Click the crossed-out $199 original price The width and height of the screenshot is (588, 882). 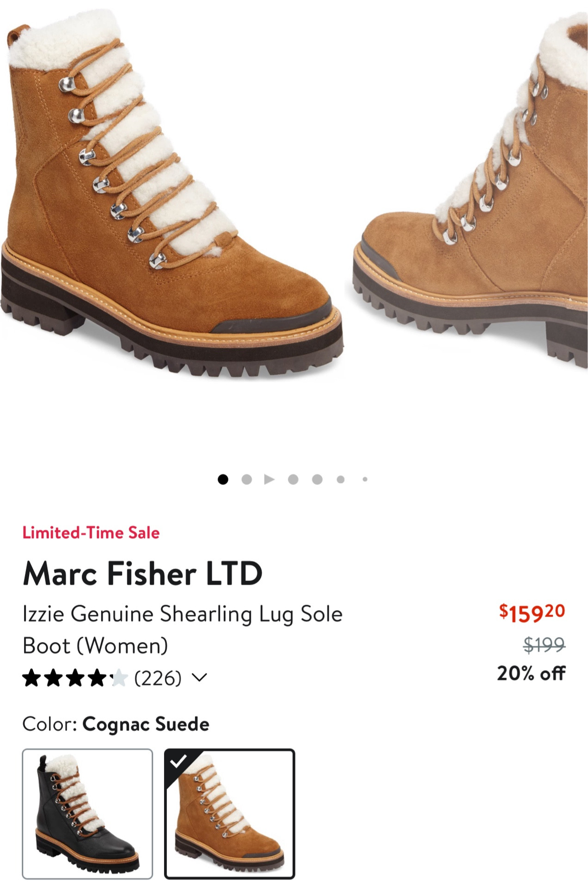pos(544,644)
